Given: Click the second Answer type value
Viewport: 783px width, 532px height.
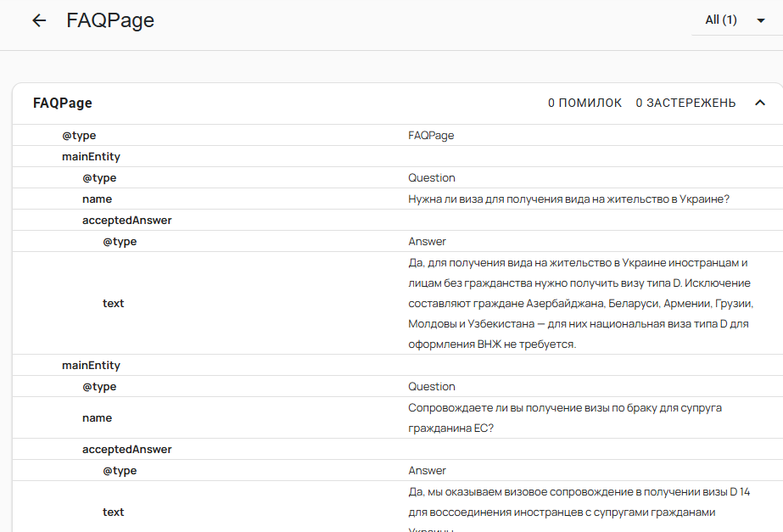Looking at the screenshot, I should [427, 471].
